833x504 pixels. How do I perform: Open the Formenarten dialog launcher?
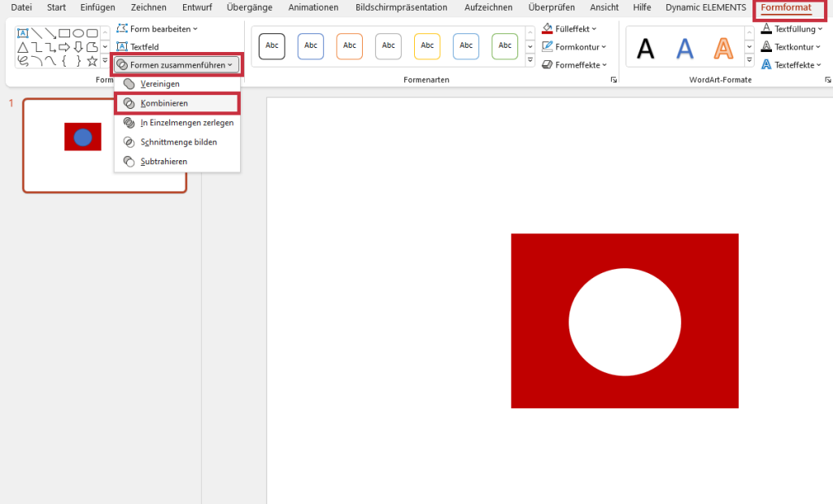click(613, 80)
